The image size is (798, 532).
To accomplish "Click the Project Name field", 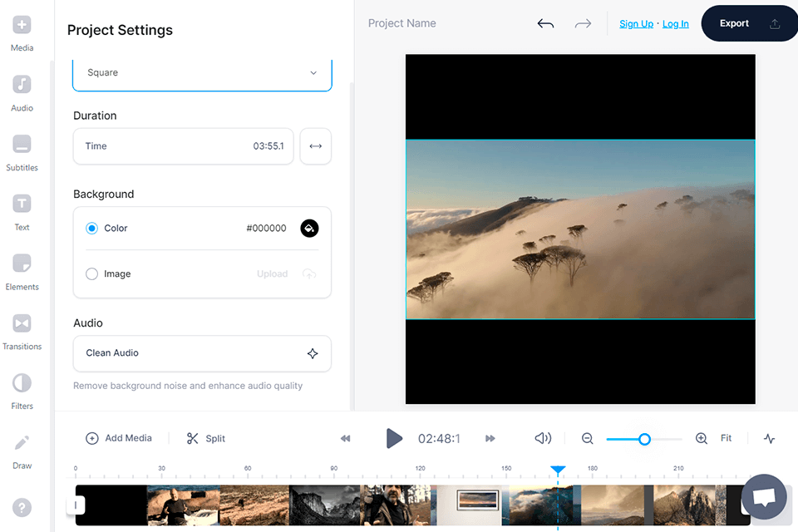I will tap(402, 23).
